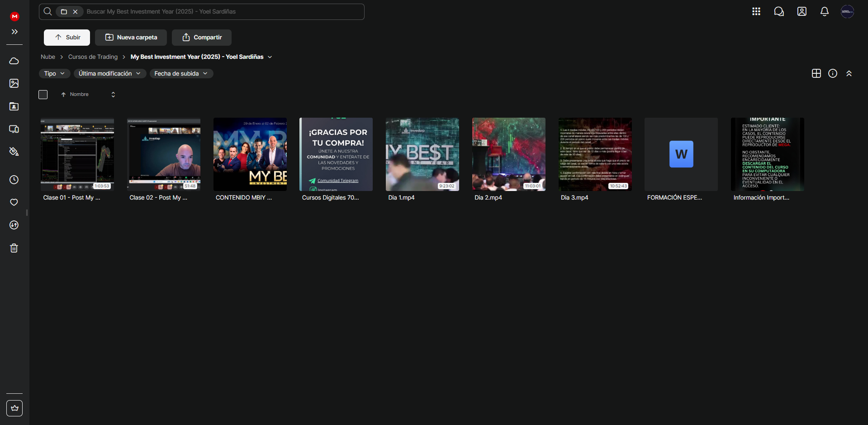This screenshot has width=868, height=425.
Task: Expand the Última modificación filter dropdown
Action: tap(109, 73)
